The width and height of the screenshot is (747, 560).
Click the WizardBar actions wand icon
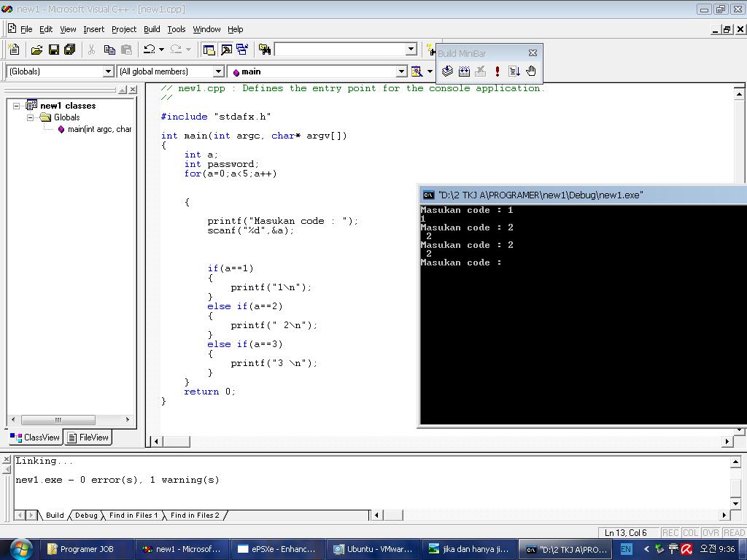[x=417, y=71]
